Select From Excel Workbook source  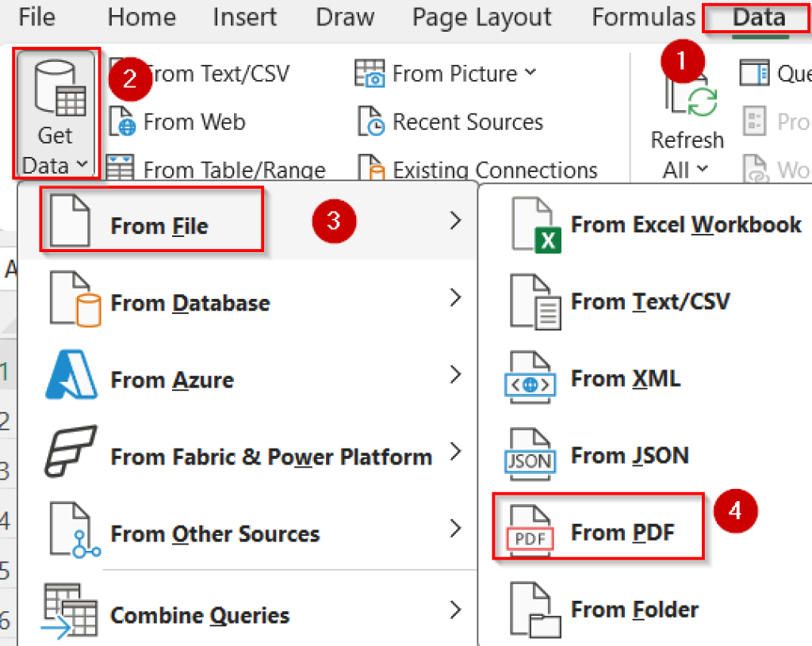(685, 224)
